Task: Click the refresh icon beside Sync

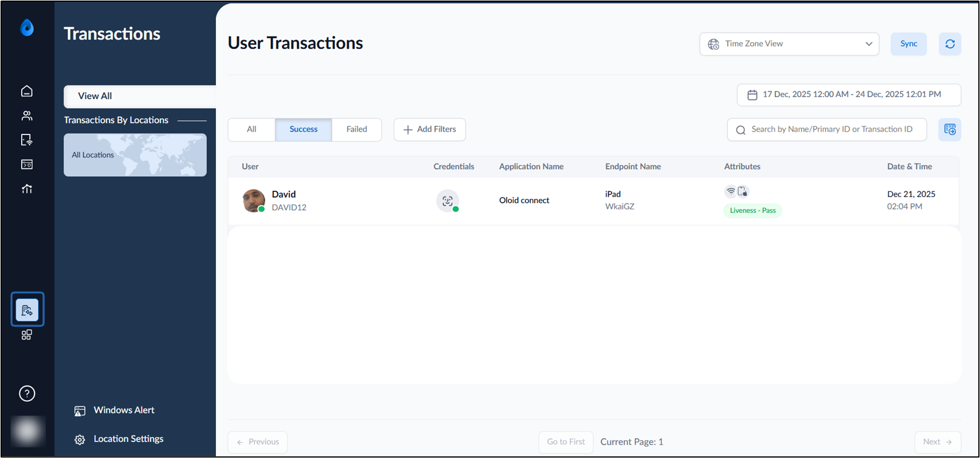Action: click(x=950, y=44)
